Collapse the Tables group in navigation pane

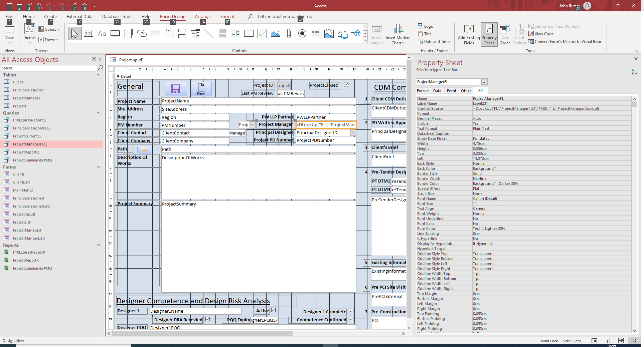click(98, 75)
